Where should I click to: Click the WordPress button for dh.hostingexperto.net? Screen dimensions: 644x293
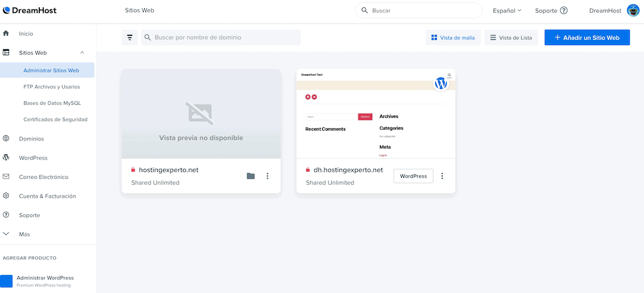pyautogui.click(x=413, y=176)
